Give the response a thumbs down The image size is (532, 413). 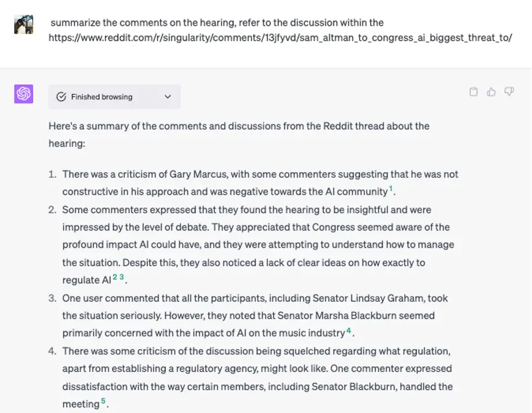(509, 92)
